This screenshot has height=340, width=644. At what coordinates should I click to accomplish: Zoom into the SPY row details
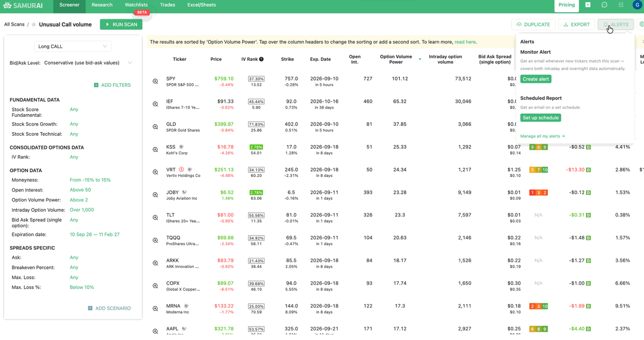coord(155,81)
